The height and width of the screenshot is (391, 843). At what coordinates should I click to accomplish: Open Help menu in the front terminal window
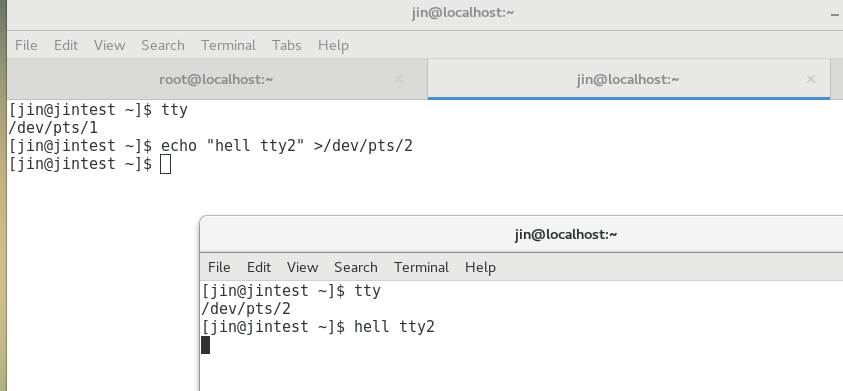pyautogui.click(x=480, y=267)
